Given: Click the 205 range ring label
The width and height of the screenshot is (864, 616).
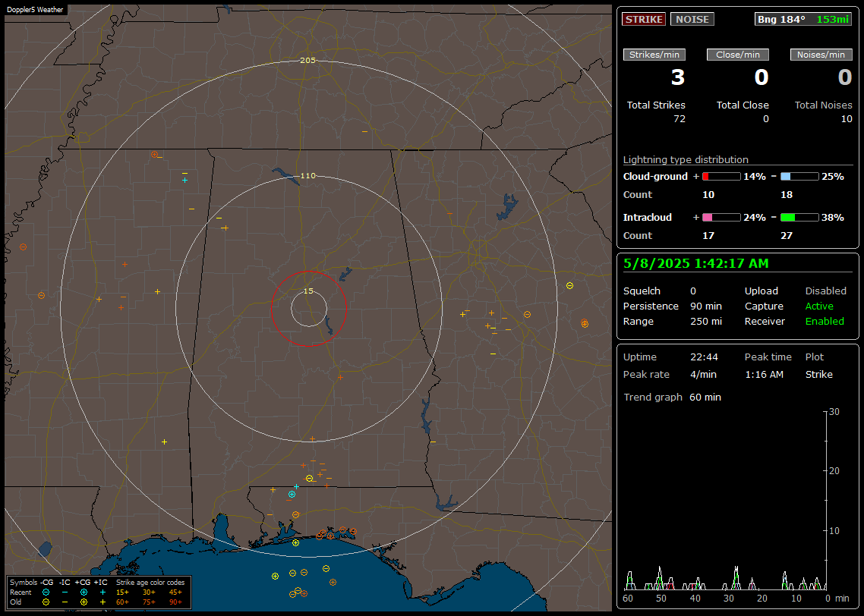Looking at the screenshot, I should [307, 61].
